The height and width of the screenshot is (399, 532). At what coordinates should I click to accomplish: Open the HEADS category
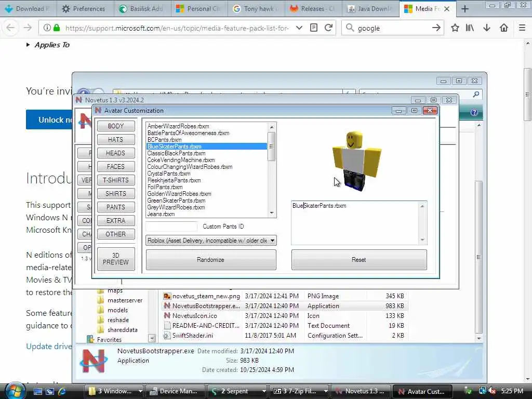pyautogui.click(x=116, y=153)
